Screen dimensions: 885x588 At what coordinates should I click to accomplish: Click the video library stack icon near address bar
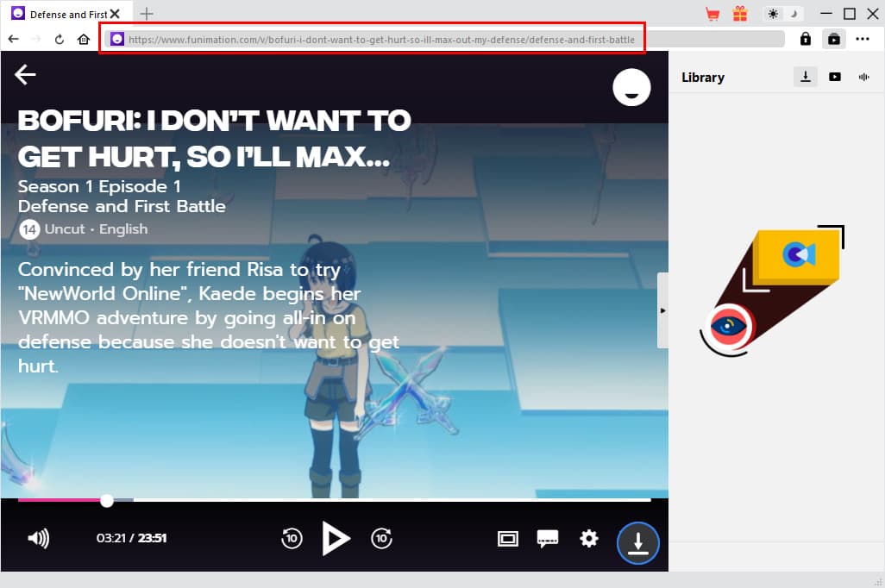pyautogui.click(x=832, y=39)
